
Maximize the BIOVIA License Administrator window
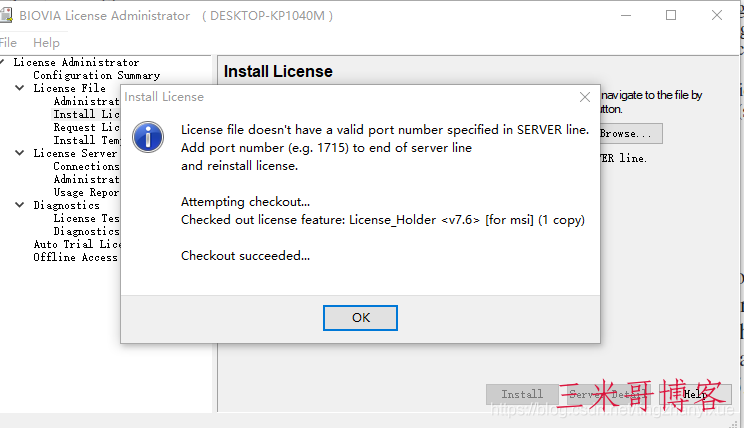[671, 15]
